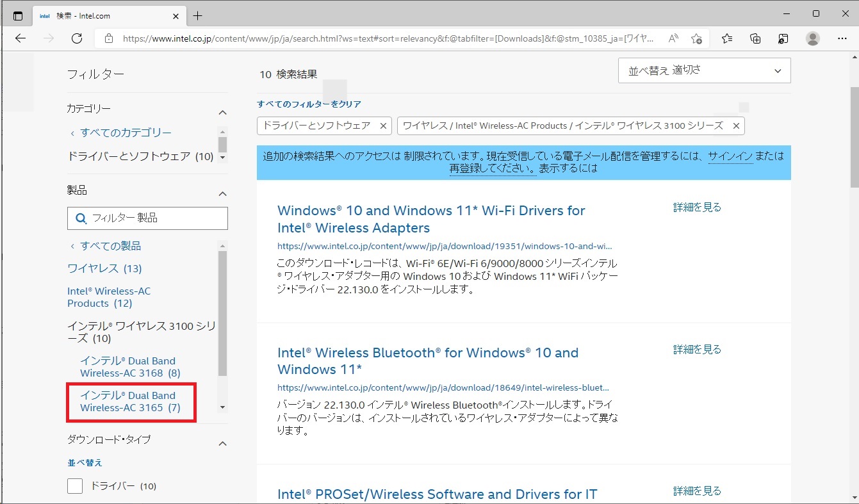Click the category list scroll-down arrow
The width and height of the screenshot is (859, 504).
(222, 157)
